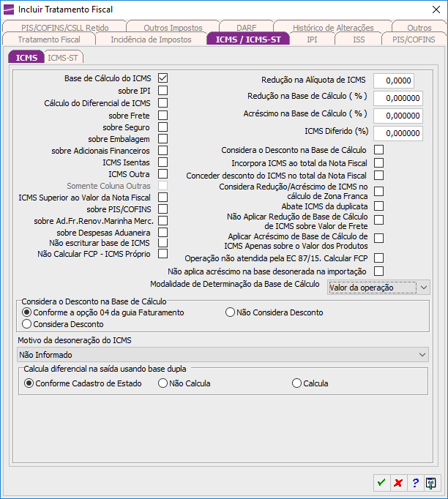Check sobre Adicionais Financeiros
The width and height of the screenshot is (448, 499).
pos(163,151)
